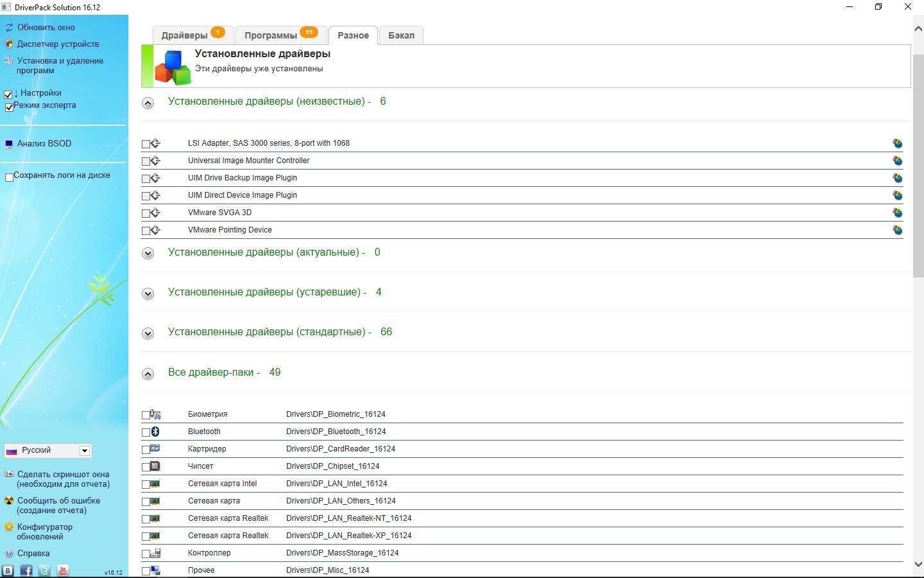
Task: Open Конфигуратор обновлений link
Action: (44, 532)
